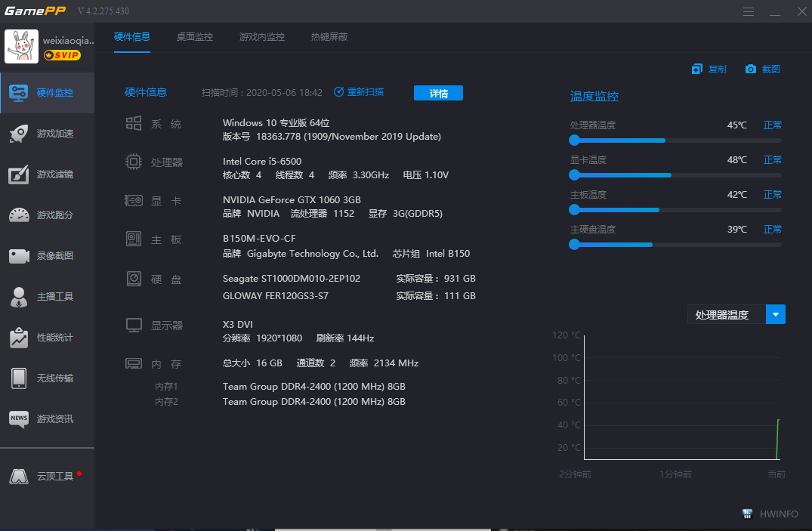The height and width of the screenshot is (531, 812).
Task: Click the 详情 button
Action: (438, 91)
